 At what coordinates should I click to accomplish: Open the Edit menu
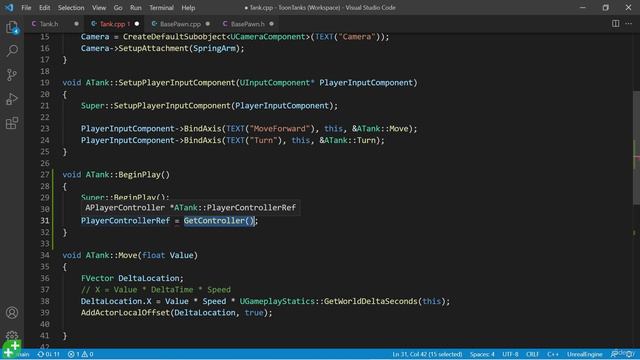click(44, 8)
